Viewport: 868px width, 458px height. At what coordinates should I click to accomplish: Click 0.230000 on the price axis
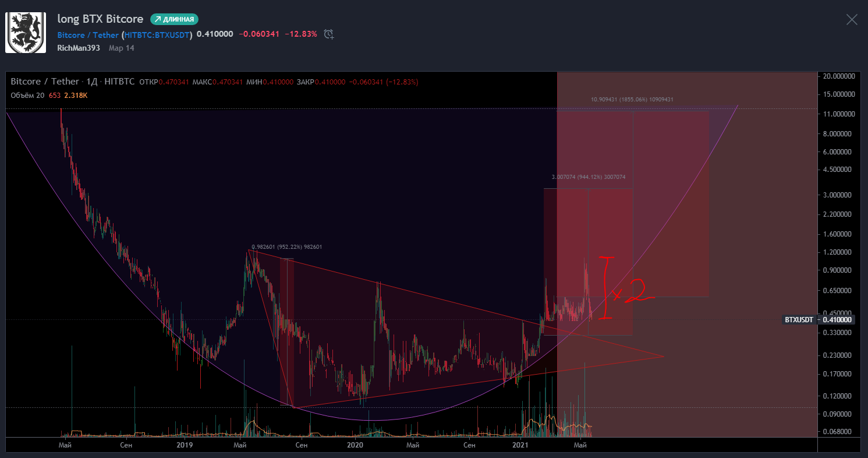[838, 355]
